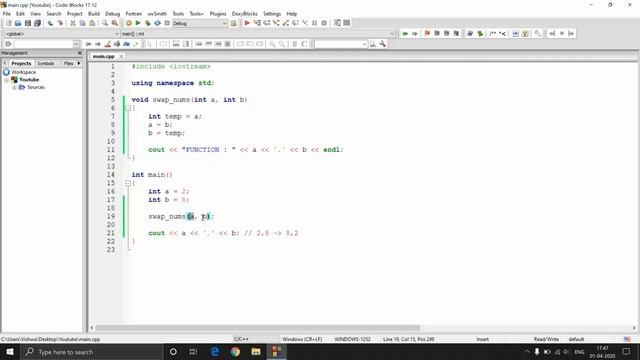640x360 pixels.
Task: Click the Paste toolbar icon
Action: [x=92, y=23]
